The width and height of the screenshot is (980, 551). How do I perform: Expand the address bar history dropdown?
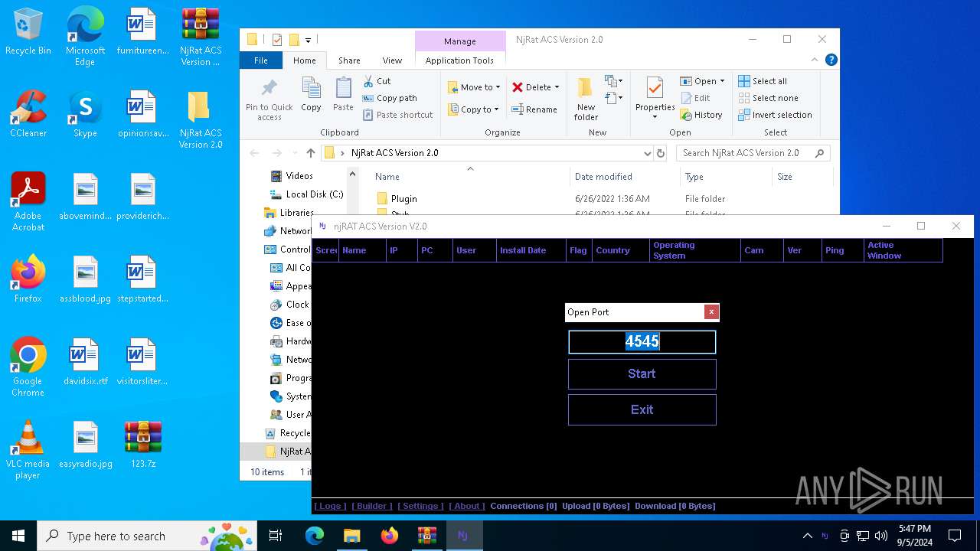click(648, 153)
